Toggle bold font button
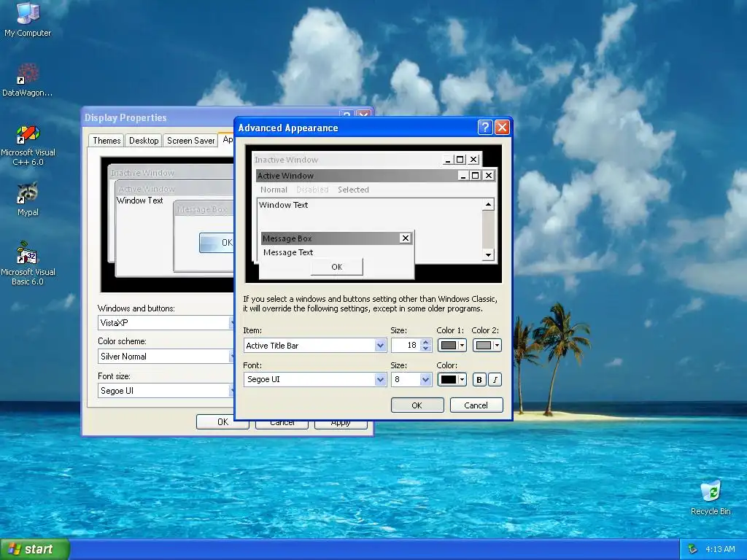 (479, 379)
